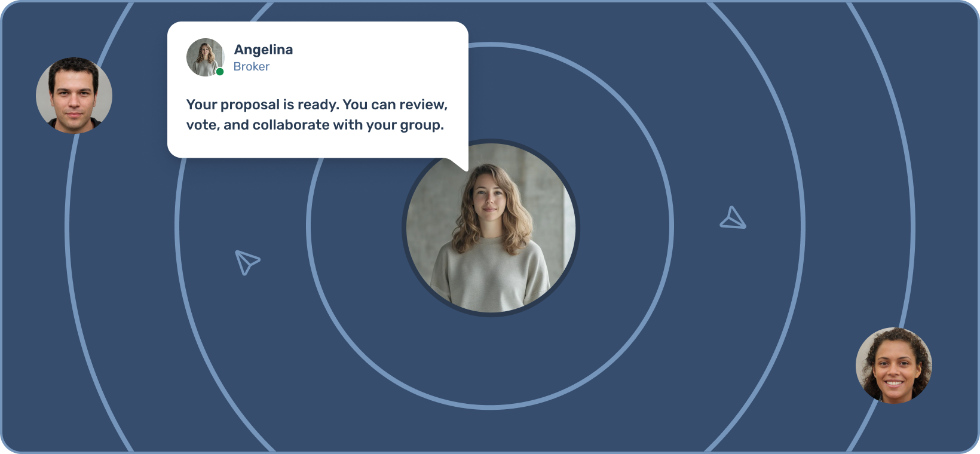Click the name "Angelina" in the card

coord(264,50)
